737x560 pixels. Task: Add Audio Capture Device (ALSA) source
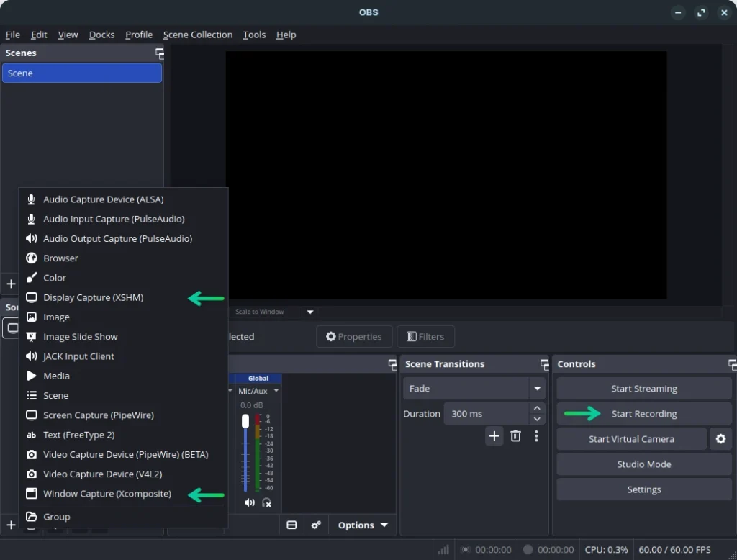click(x=123, y=199)
